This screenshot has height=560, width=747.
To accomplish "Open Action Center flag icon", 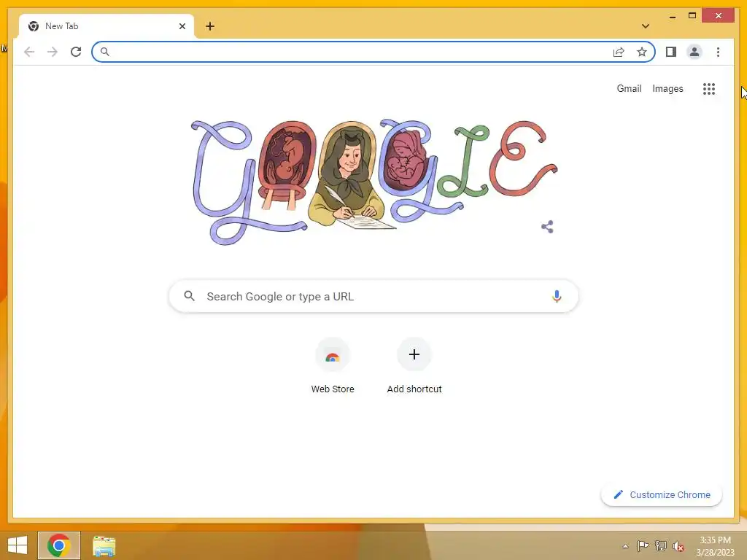I will [643, 545].
